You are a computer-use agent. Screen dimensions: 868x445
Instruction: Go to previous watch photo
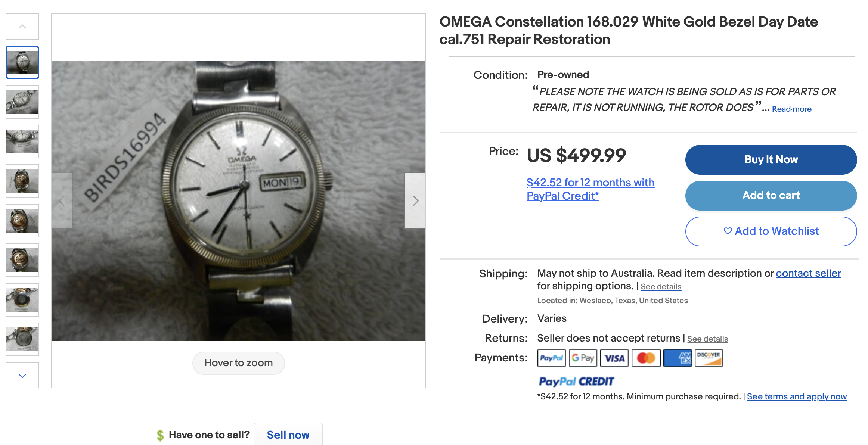(x=62, y=201)
